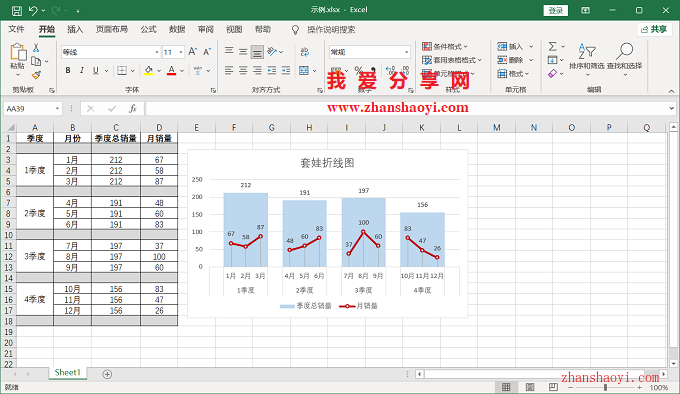Screen dimensions: 680x394
Task: Expand the formula bar chevron
Action: pos(671,108)
